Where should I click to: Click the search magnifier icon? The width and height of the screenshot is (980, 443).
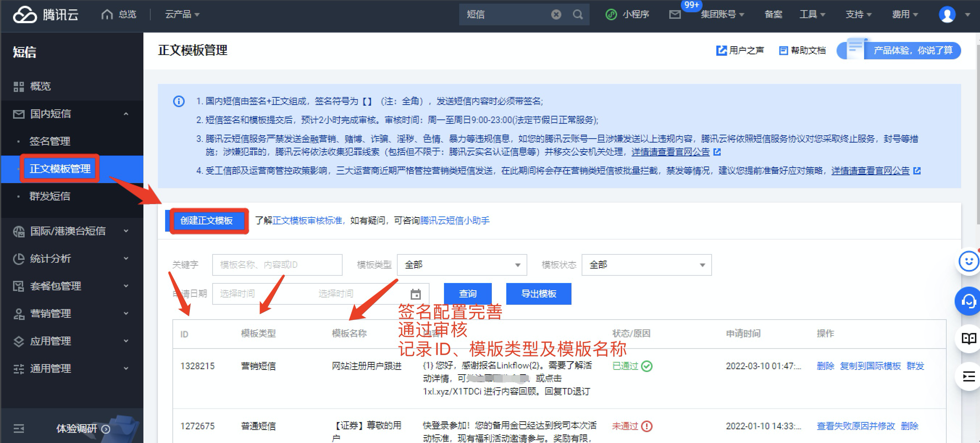click(578, 14)
